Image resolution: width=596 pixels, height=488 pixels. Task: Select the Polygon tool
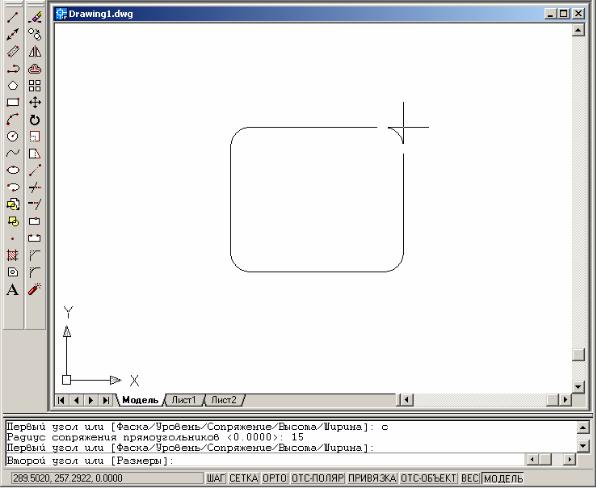[13, 86]
